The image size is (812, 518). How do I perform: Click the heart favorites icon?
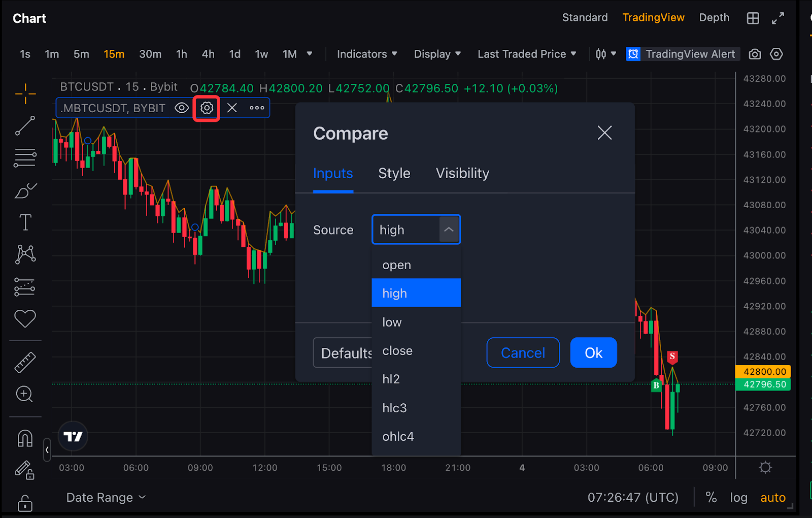[25, 318]
